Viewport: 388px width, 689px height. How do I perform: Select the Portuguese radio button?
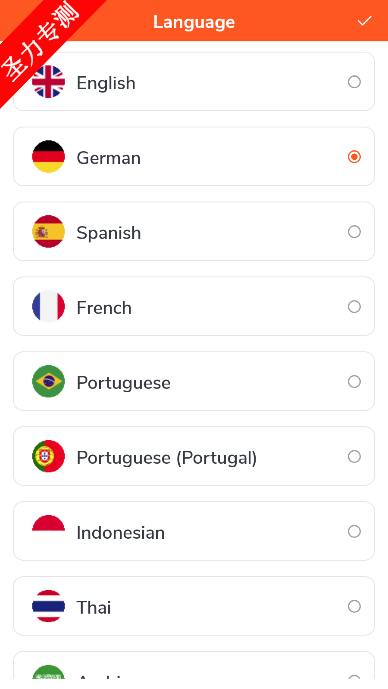354,381
